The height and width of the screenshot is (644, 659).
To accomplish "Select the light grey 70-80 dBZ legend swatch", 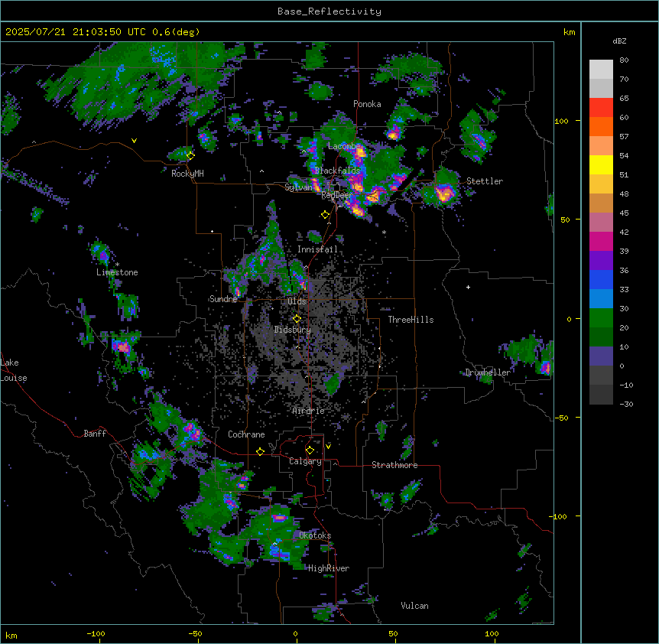I will pos(601,70).
